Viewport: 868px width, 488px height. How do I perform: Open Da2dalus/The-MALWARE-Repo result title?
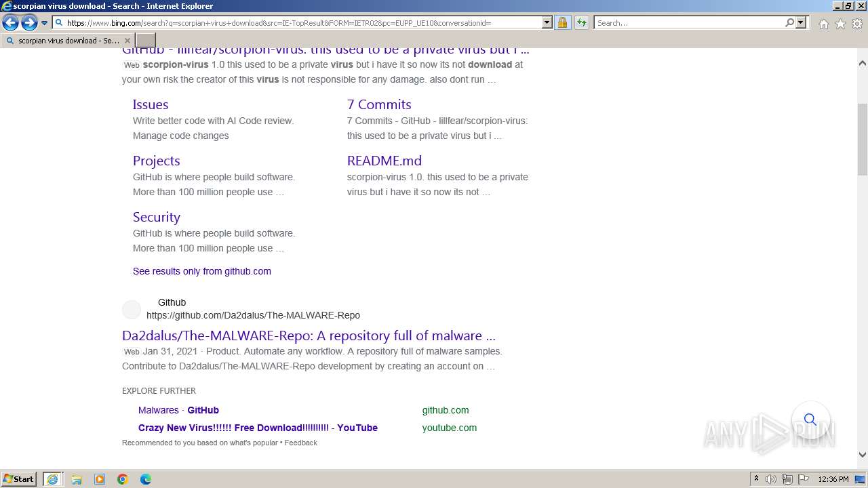309,335
